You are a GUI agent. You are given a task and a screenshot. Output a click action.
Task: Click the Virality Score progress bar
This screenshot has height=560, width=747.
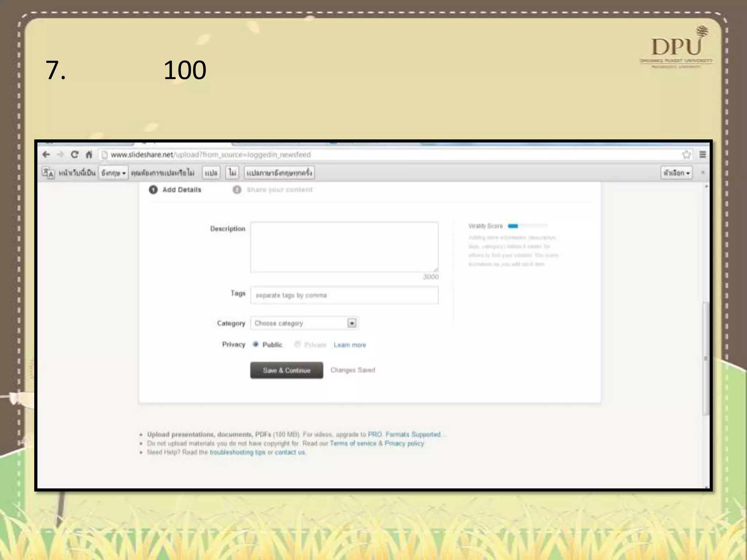tap(528, 226)
